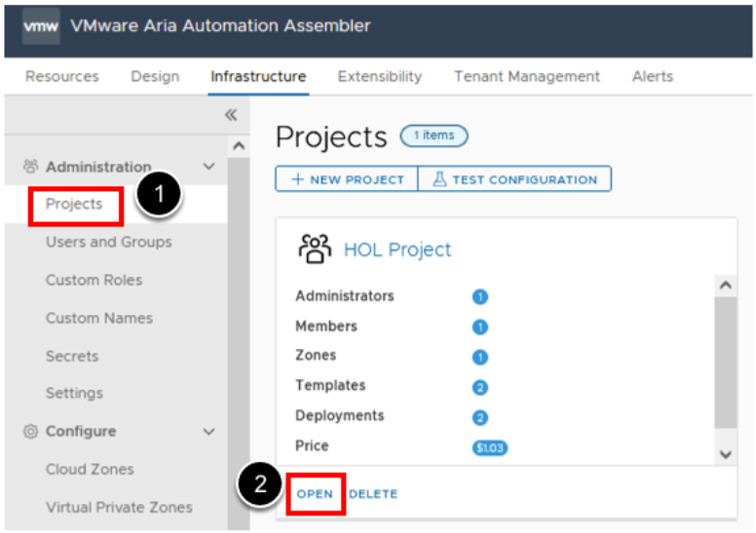Open Virtual Private Zones
The height and width of the screenshot is (533, 756).
pos(119,507)
